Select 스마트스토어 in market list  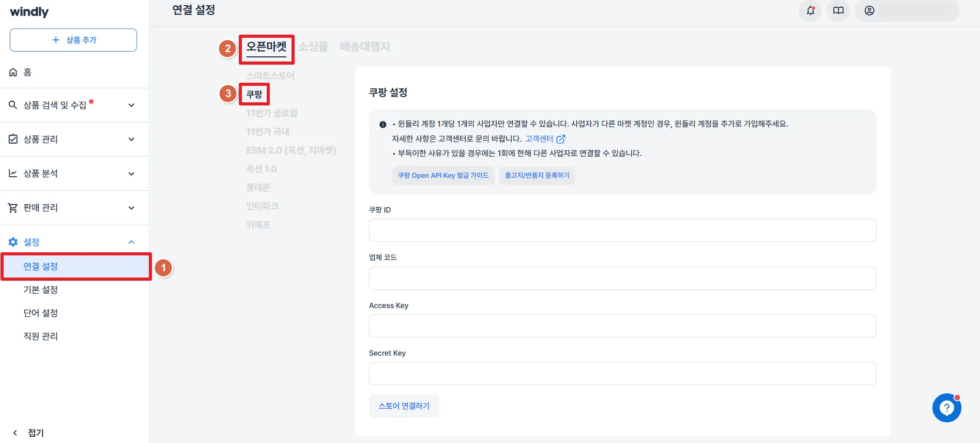[270, 75]
